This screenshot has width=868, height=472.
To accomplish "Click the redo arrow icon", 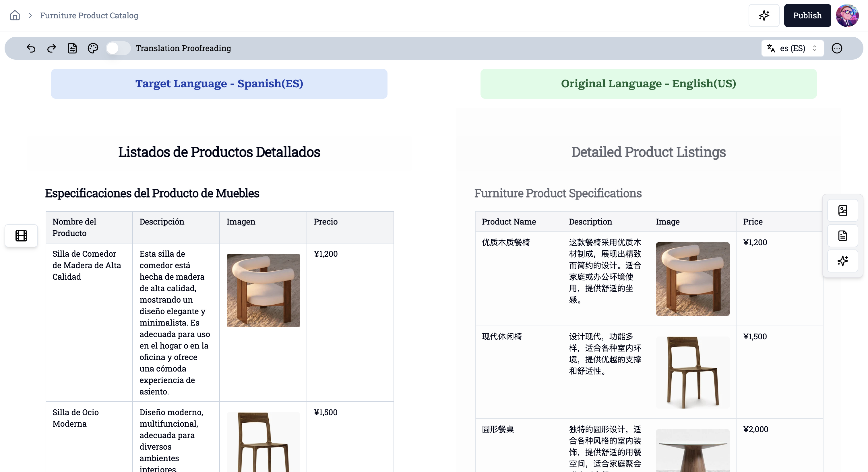I will point(52,48).
